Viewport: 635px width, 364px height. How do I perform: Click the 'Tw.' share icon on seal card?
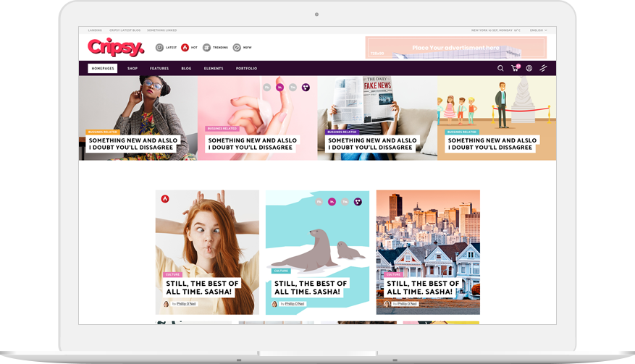pos(345,202)
